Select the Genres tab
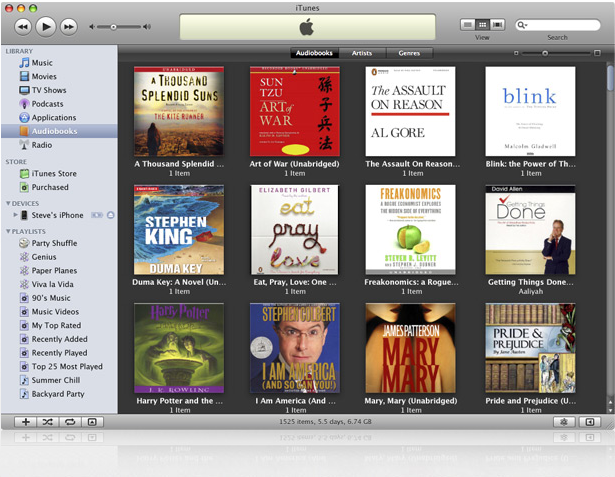Image resolution: width=615 pixels, height=477 pixels. 409,53
